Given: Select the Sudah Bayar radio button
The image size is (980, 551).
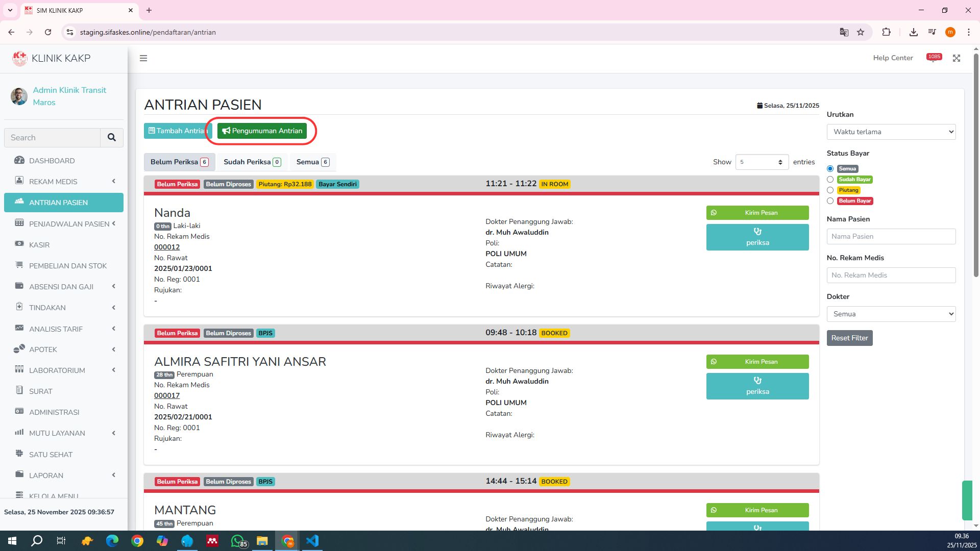Looking at the screenshot, I should point(830,180).
